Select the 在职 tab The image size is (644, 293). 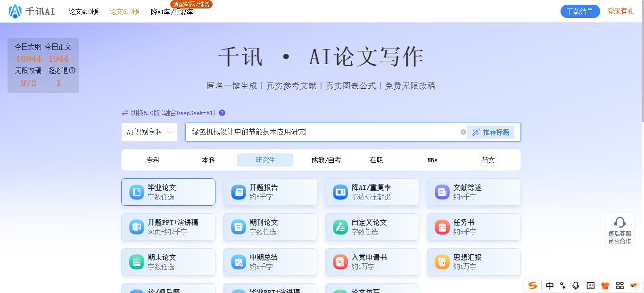click(x=377, y=160)
